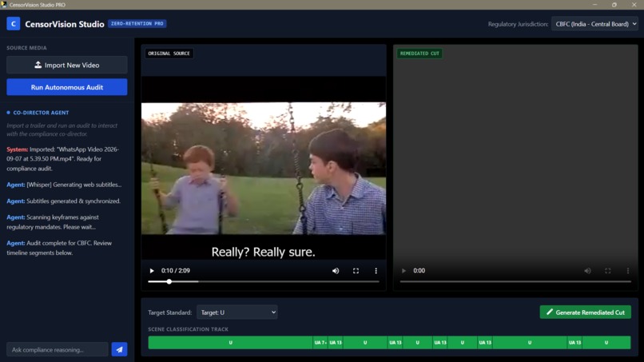Viewport: 644px width, 362px height.
Task: Click the original video seek bar
Action: point(263,281)
